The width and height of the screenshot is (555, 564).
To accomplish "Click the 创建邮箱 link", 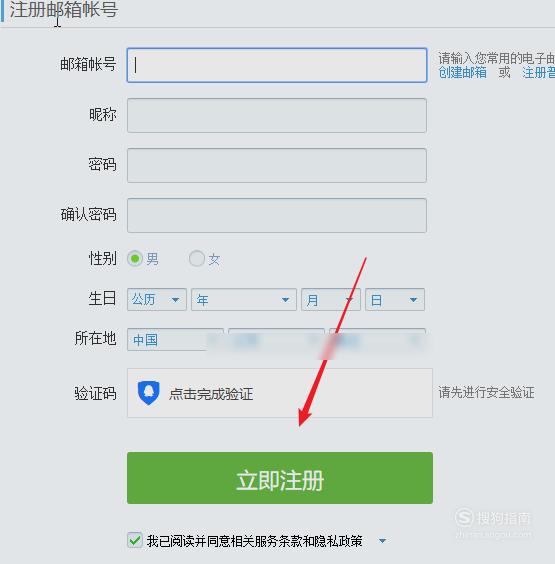I will 462,73.
